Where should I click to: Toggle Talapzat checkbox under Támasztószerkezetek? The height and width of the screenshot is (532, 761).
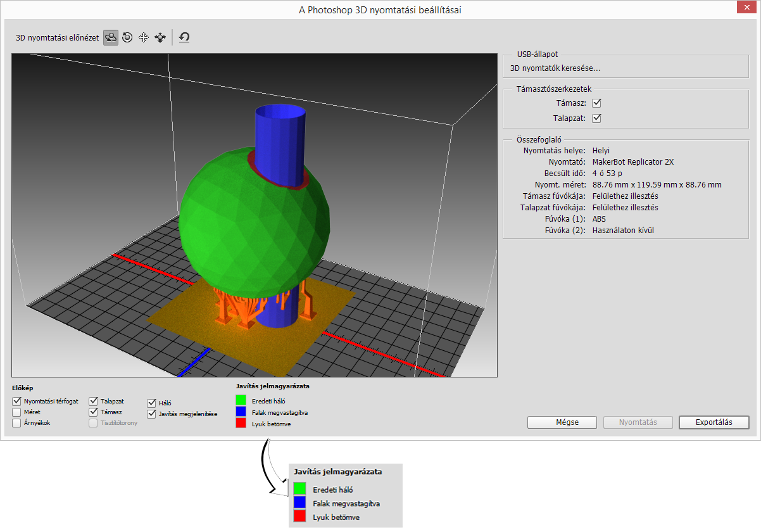[596, 118]
